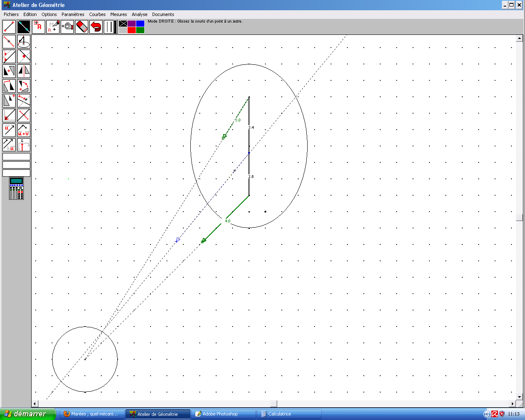Screen dimensions: 525x420
Task: Click the topmost blank field under the vector tools
Action: [16, 157]
